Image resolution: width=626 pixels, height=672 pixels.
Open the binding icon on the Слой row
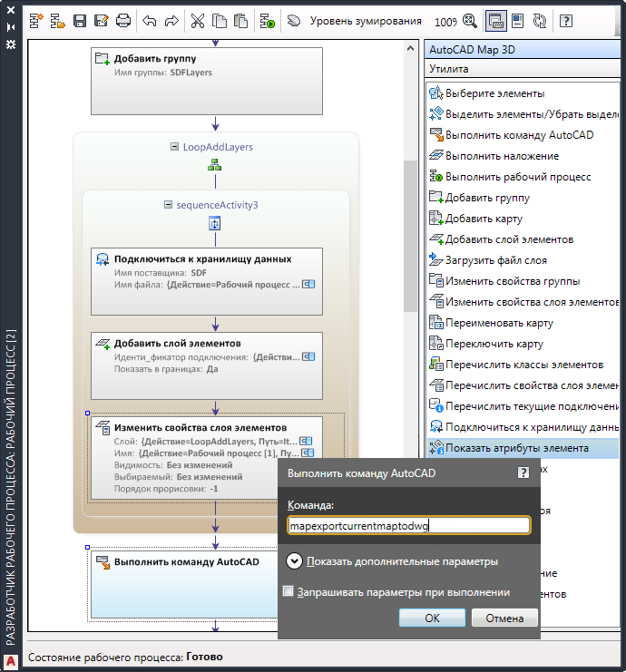(306, 441)
